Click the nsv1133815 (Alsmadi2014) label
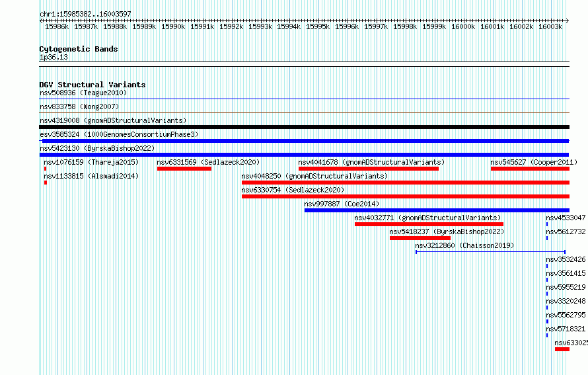588x375 pixels. tap(91, 176)
